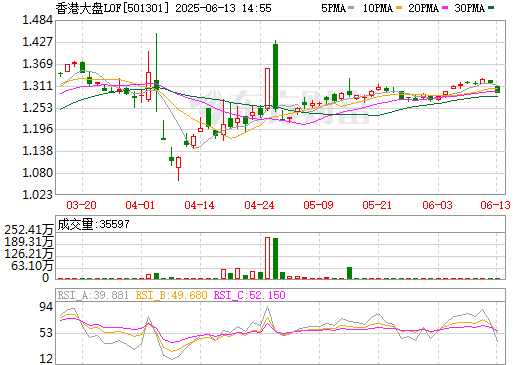Click the price axis label 1.196
The height and width of the screenshot is (365, 520).
[x=37, y=129]
